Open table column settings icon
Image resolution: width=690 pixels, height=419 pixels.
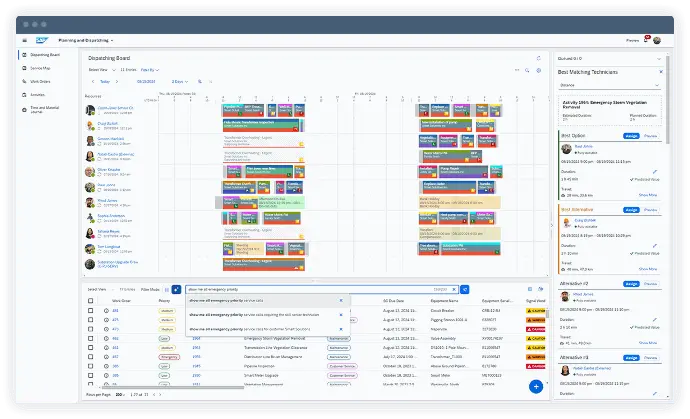coord(530,289)
